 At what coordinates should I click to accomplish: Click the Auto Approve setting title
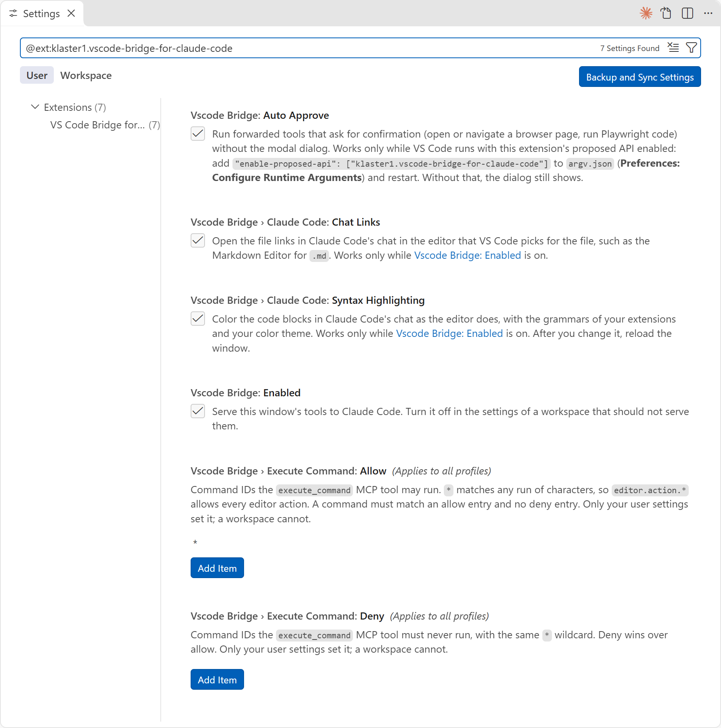click(x=260, y=115)
